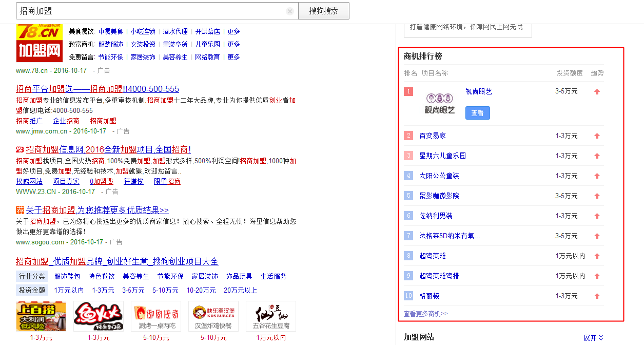Open 百变易家 ranked project
The image size is (644, 345).
pyautogui.click(x=433, y=136)
